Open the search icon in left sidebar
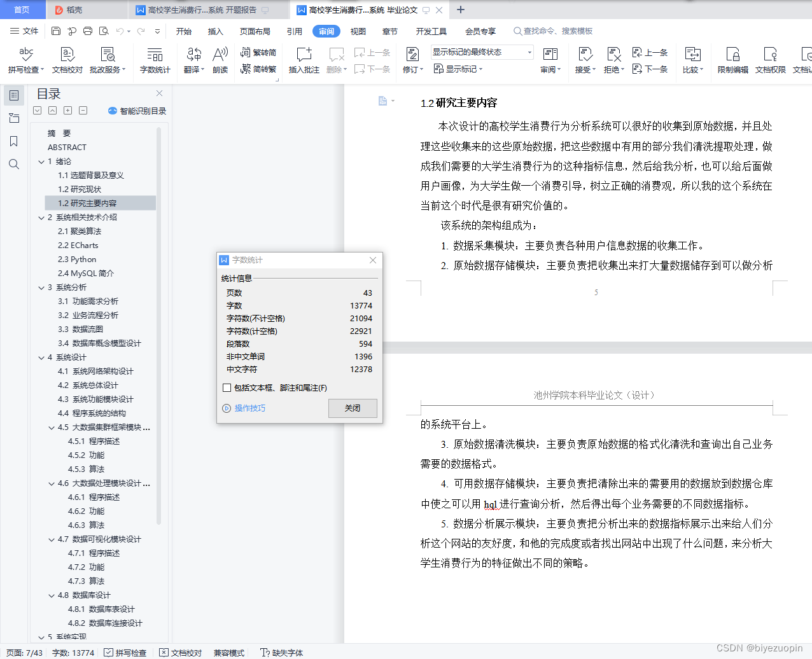Viewport: 812px width, 659px height. pos(14,164)
